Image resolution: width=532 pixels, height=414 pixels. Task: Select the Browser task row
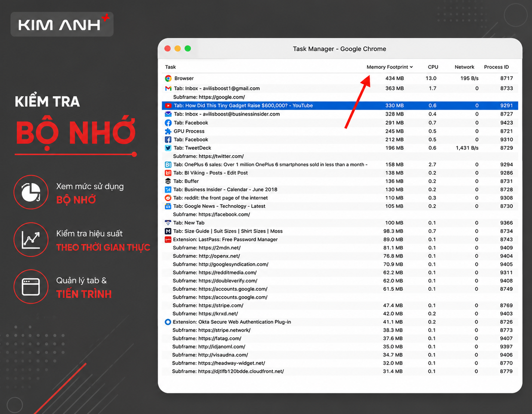[x=340, y=78]
